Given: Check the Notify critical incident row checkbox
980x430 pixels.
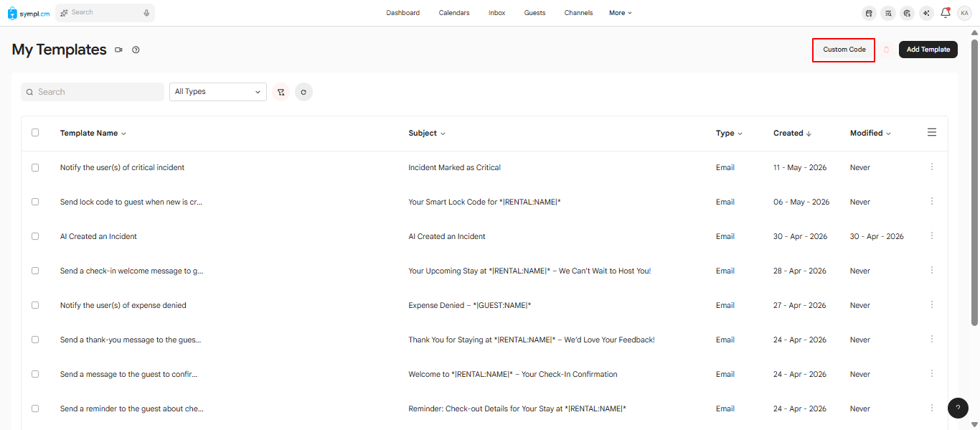Looking at the screenshot, I should (x=35, y=167).
